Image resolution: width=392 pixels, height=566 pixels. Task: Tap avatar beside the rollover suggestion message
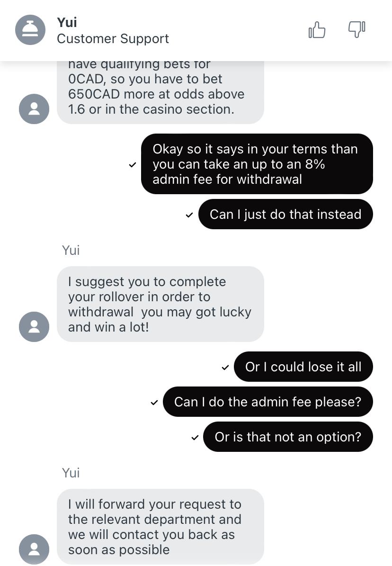click(x=34, y=327)
